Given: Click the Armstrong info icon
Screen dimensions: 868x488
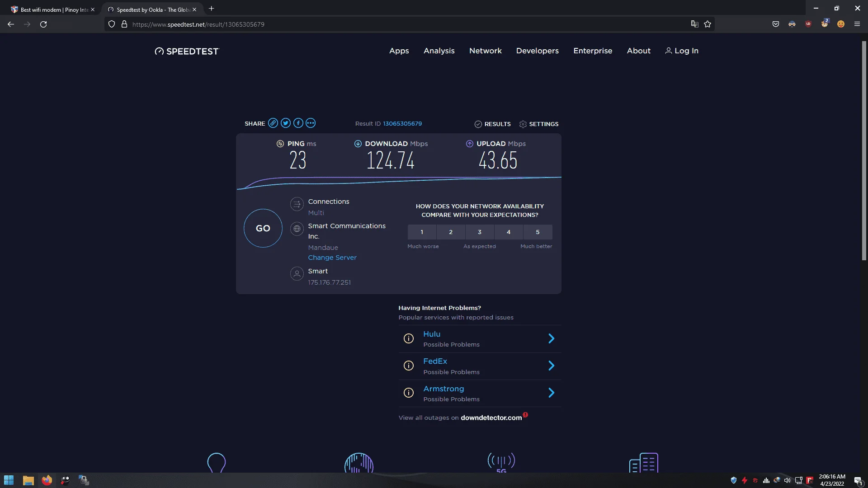Looking at the screenshot, I should coord(409,393).
